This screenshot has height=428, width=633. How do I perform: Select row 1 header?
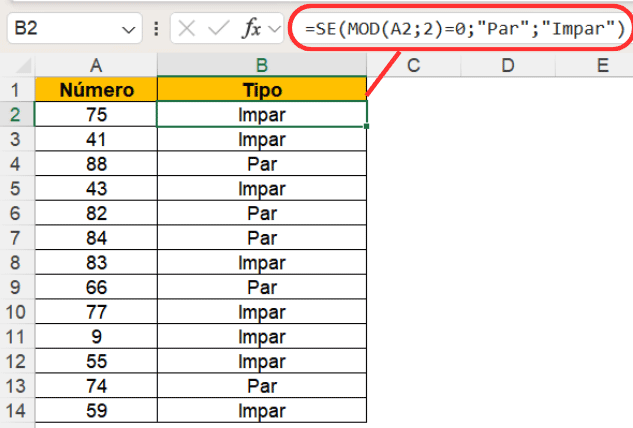16,91
